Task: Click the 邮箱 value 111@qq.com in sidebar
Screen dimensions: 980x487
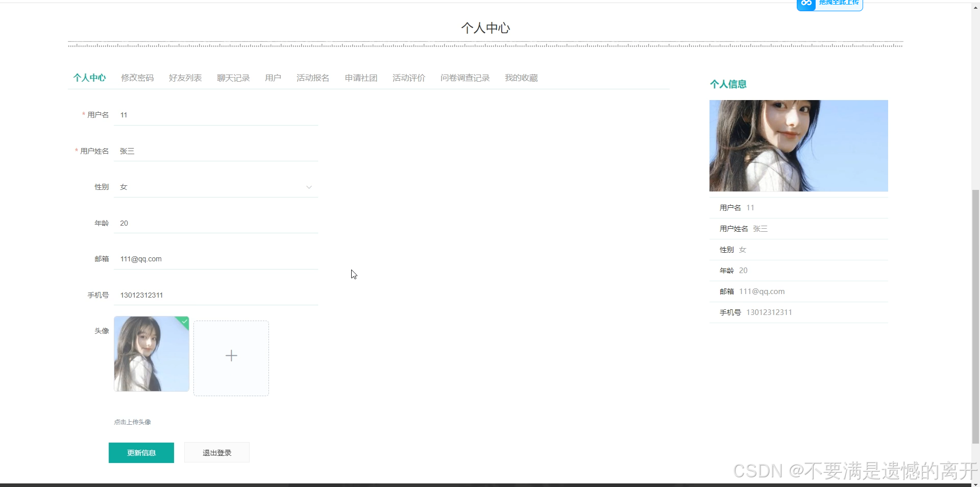Action: [762, 291]
